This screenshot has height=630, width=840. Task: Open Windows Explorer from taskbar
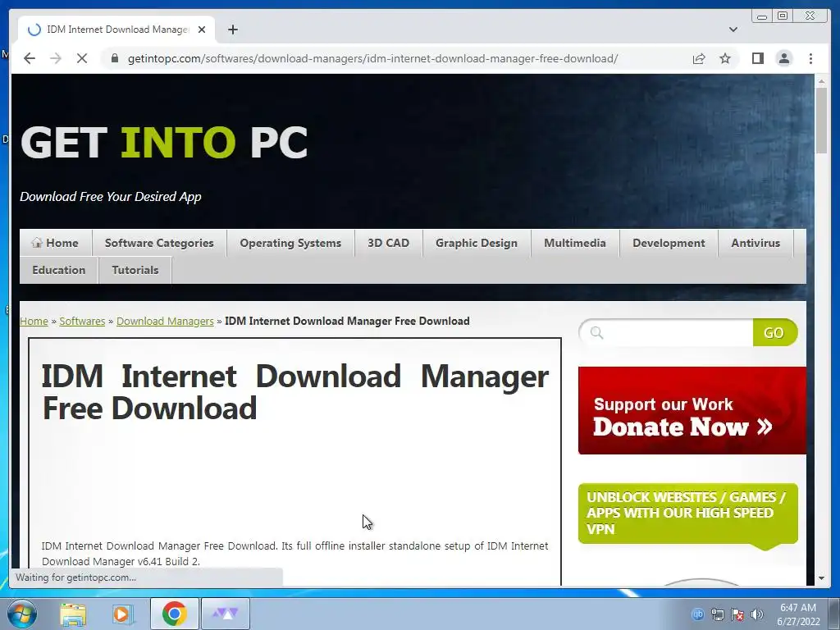pyautogui.click(x=73, y=614)
